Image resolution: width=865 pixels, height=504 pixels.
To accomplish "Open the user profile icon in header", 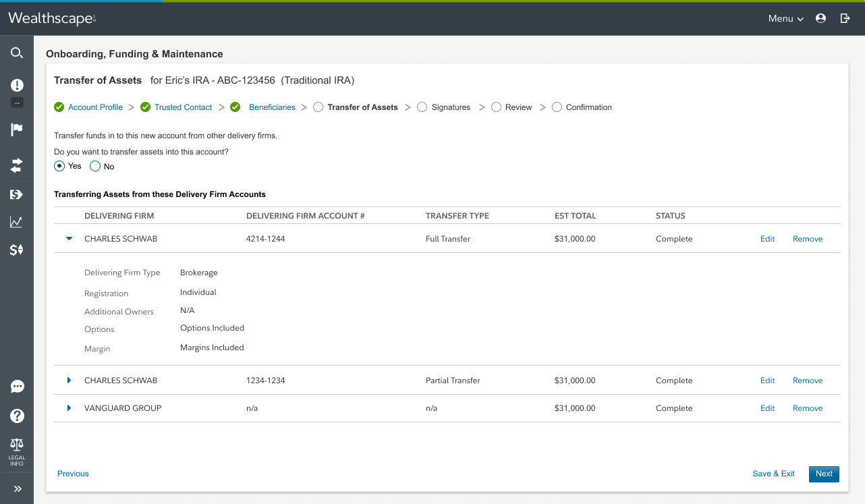I will 820,18.
